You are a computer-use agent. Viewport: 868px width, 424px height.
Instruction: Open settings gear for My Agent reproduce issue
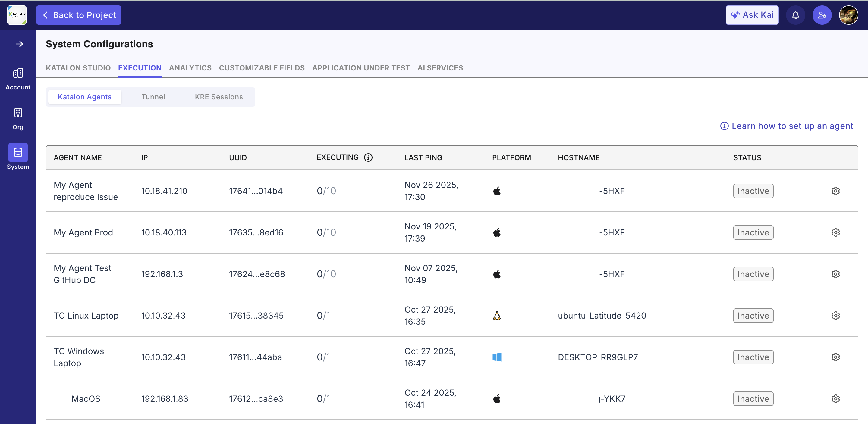(x=836, y=191)
